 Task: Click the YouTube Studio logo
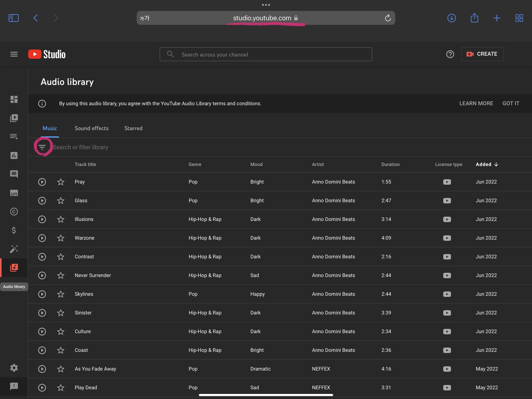point(47,54)
